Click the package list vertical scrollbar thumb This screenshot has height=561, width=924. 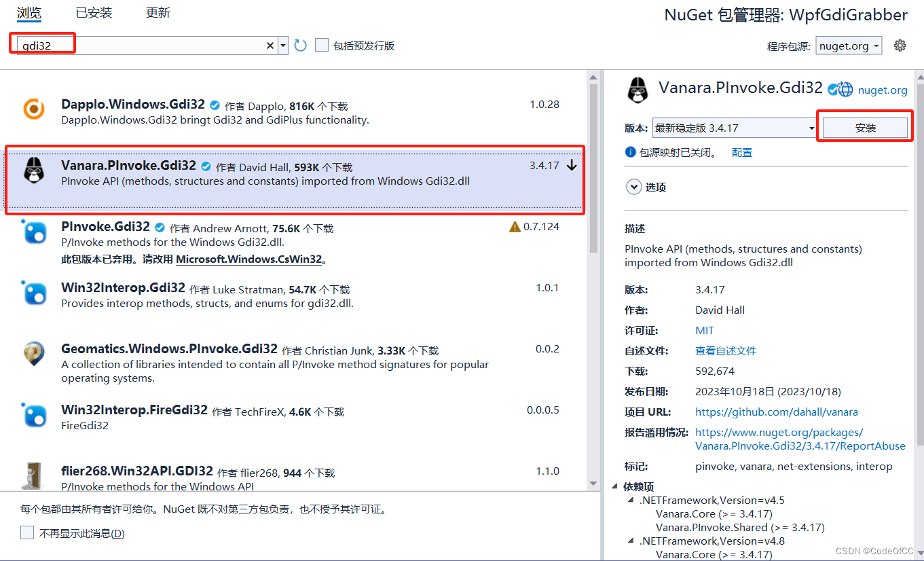tap(594, 168)
